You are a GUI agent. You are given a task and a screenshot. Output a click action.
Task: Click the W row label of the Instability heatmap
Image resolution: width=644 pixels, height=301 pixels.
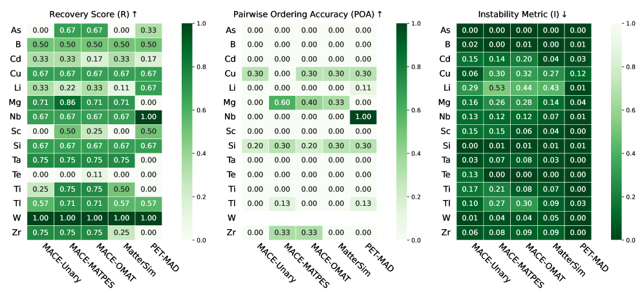pos(444,218)
